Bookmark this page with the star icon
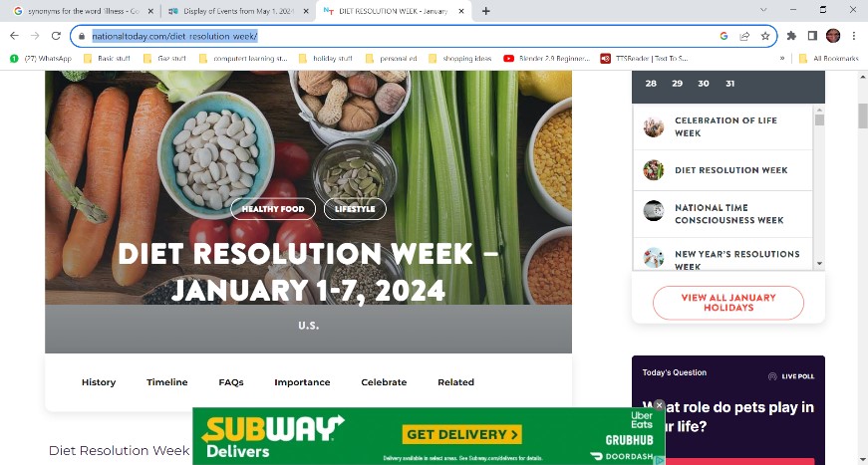The image size is (868, 465). coord(765,36)
